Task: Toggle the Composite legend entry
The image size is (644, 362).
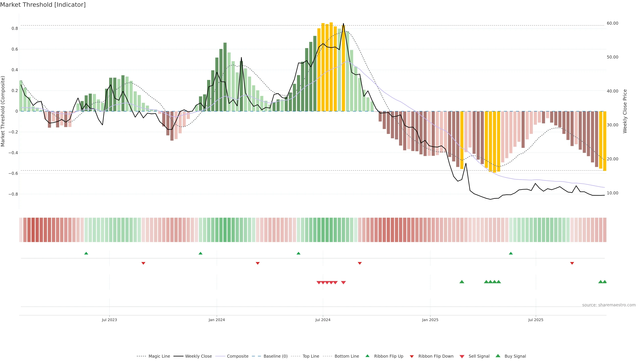Action: pyautogui.click(x=237, y=356)
